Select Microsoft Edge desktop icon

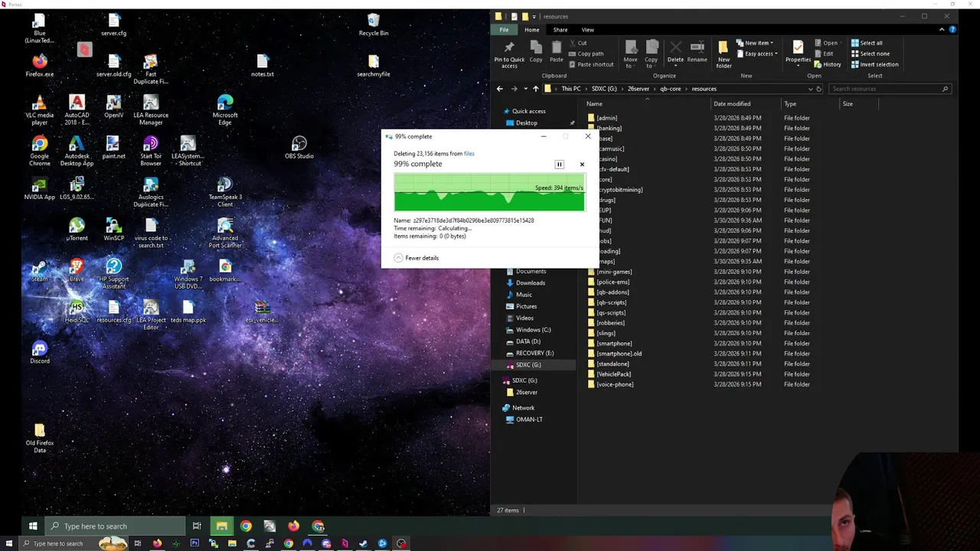[x=225, y=110]
